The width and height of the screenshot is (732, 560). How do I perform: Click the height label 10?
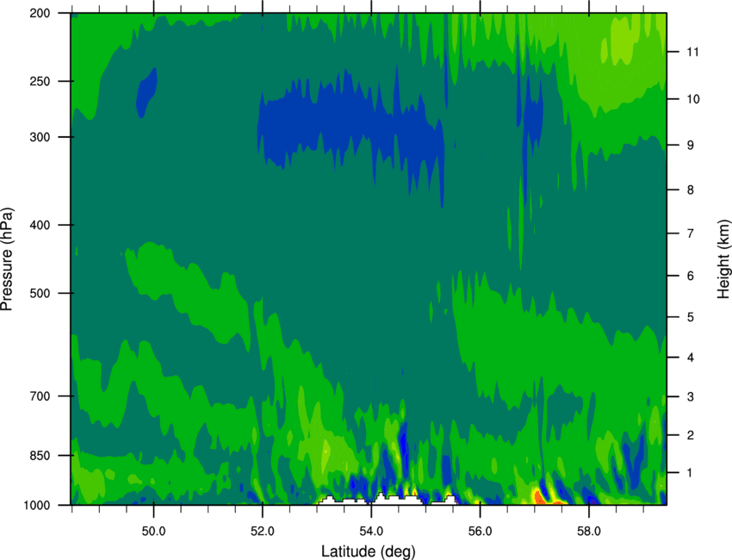pos(693,99)
